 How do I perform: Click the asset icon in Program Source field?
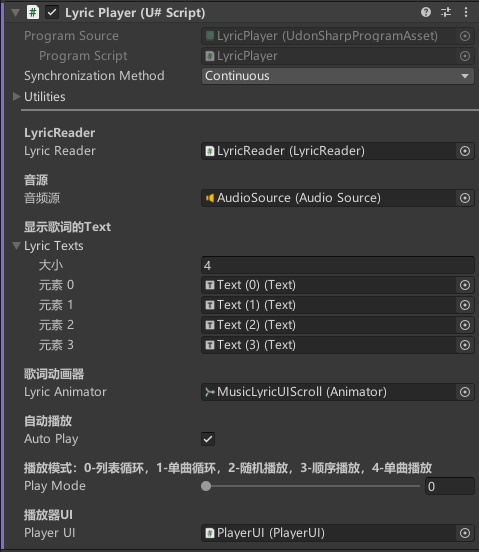point(210,36)
